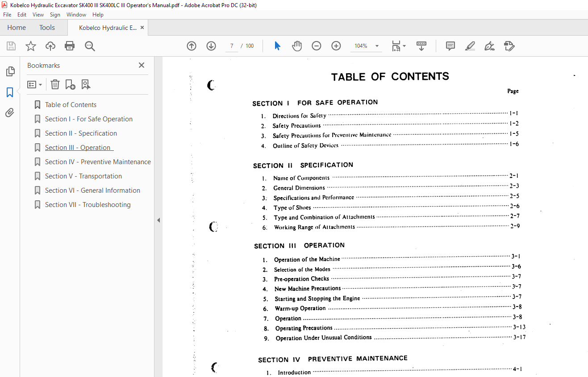
Task: Delete selected bookmark trash icon
Action: (x=54, y=84)
